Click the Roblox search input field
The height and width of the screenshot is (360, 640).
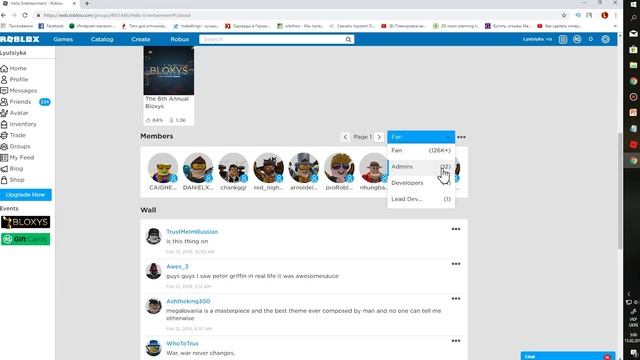[272, 40]
